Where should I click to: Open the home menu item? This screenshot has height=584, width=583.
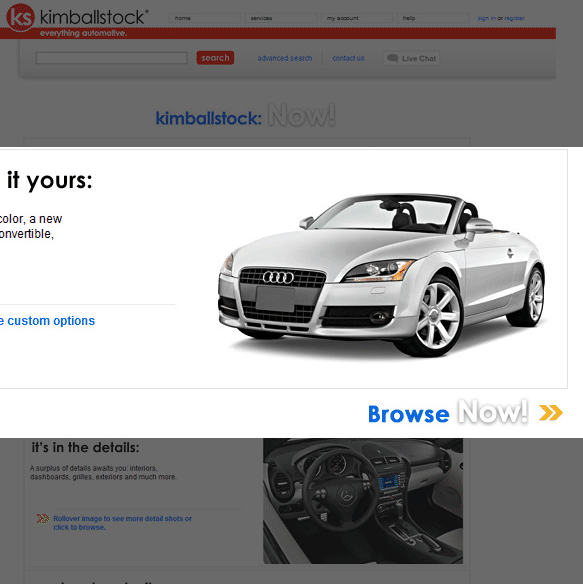click(205, 18)
